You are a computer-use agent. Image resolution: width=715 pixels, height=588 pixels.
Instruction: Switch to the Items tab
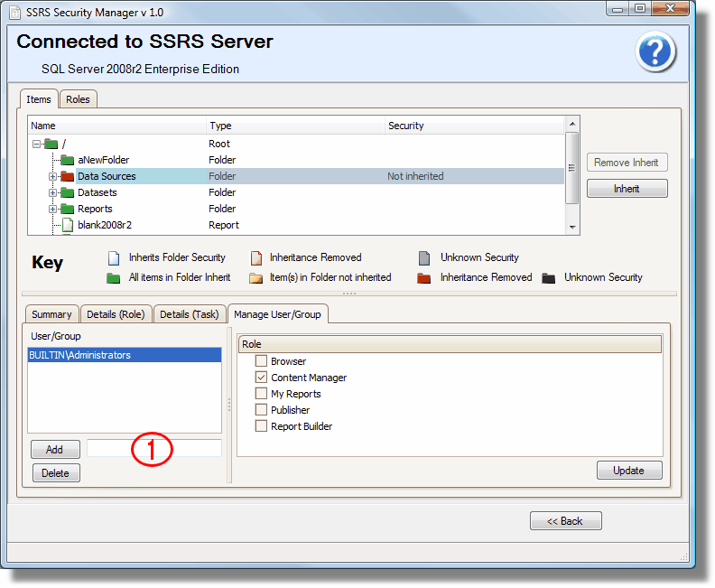[39, 99]
